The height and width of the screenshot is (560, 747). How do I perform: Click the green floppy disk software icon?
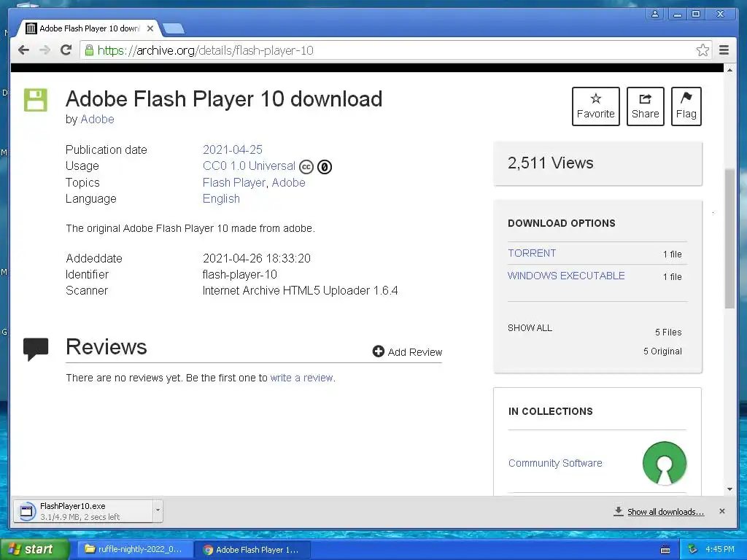(x=36, y=100)
